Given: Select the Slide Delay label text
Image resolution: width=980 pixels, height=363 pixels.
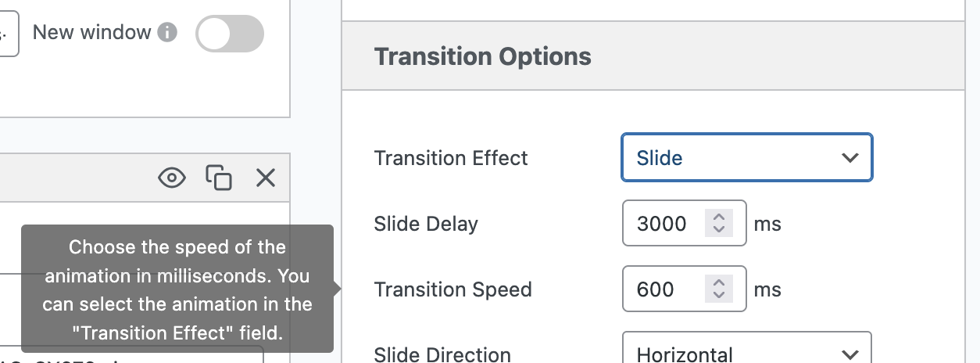Looking at the screenshot, I should pyautogui.click(x=426, y=225).
